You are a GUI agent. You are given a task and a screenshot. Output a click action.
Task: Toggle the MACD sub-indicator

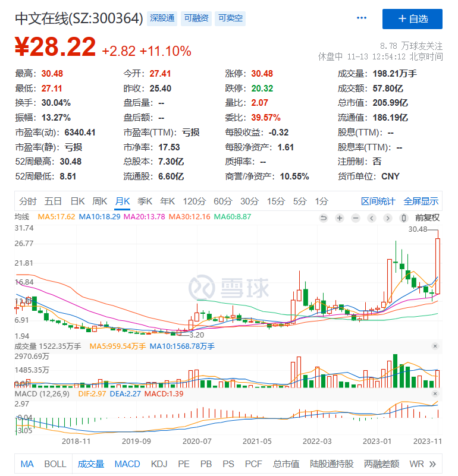tap(127, 464)
